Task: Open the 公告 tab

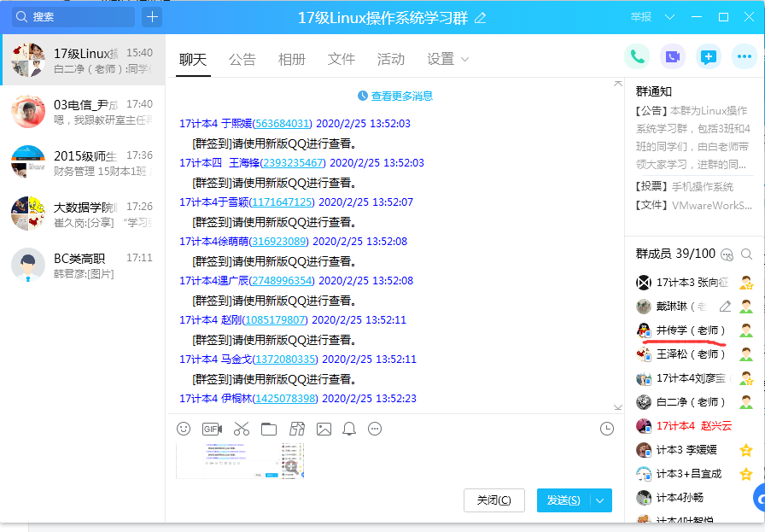Action: tap(242, 60)
